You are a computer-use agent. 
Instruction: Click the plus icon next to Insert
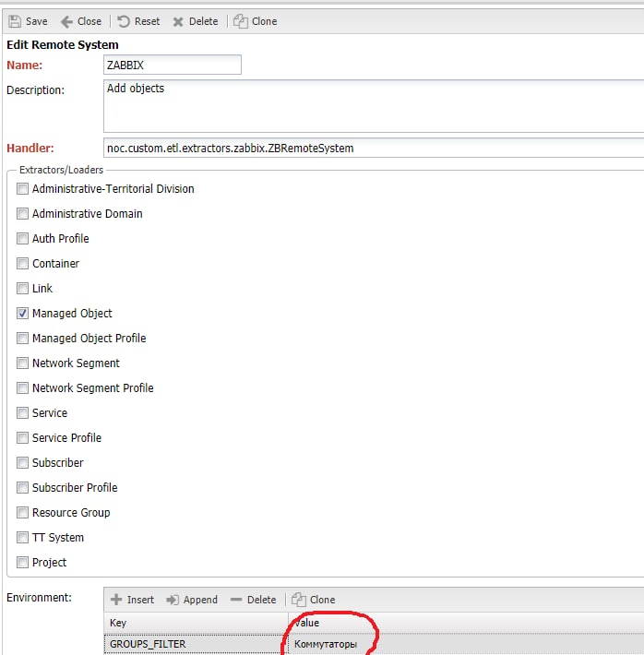pos(116,600)
